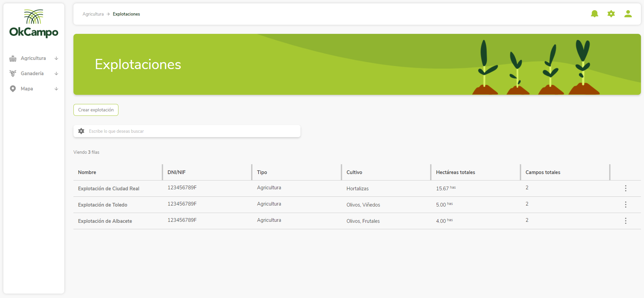Click the Mapa pin icon

13,89
